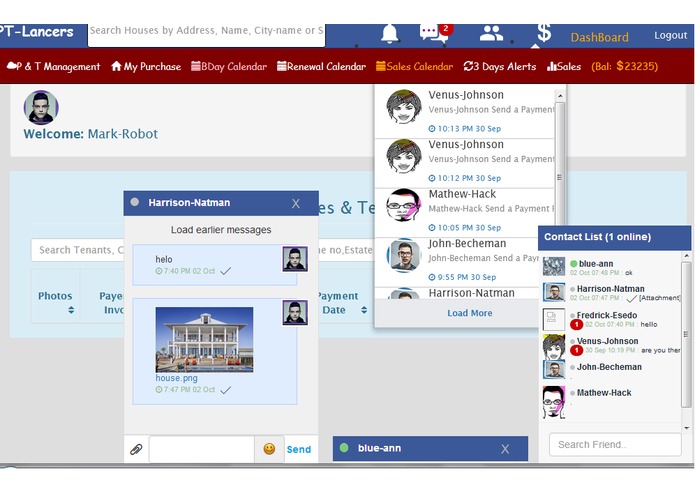Open Mathew-Hack contact in Contact List
This screenshot has height=494, width=695.
coord(611,401)
